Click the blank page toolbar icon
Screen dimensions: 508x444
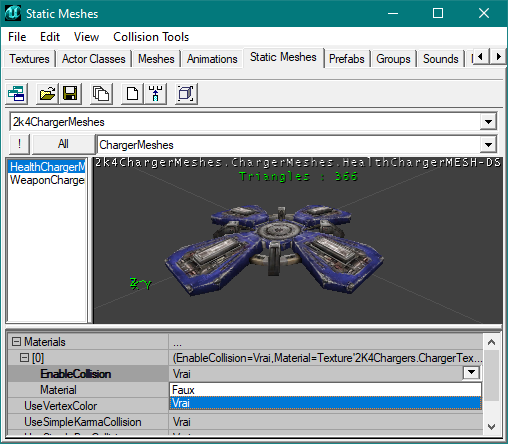tap(132, 94)
